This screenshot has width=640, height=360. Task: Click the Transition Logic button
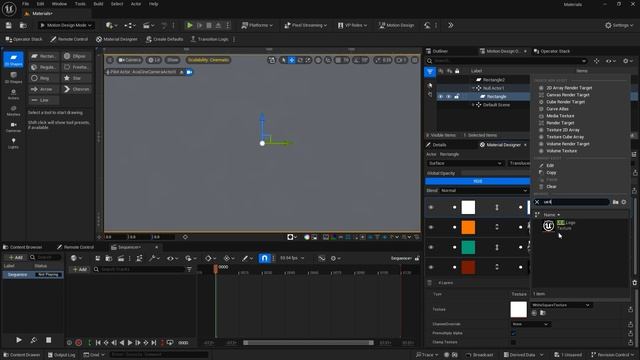pos(209,39)
